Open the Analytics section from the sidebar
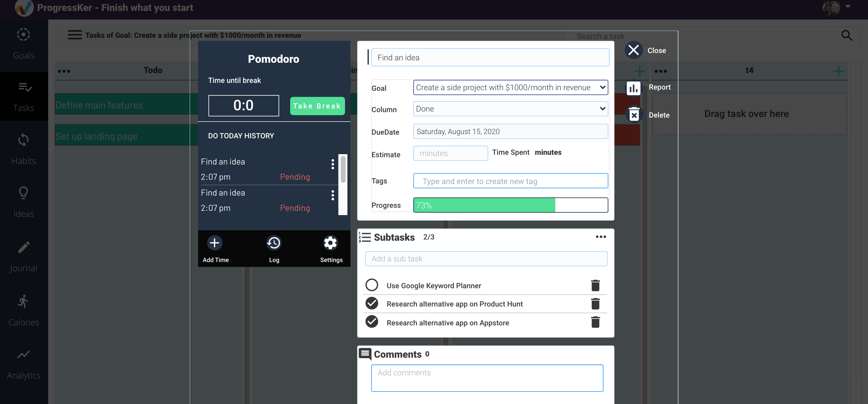The image size is (868, 404). 23,354
